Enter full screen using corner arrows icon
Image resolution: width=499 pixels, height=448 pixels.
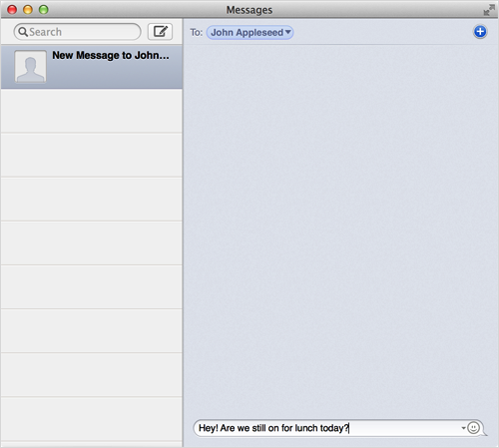click(489, 10)
